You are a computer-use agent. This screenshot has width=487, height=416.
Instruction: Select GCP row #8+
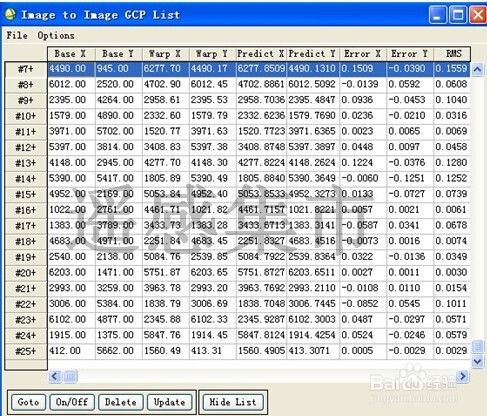[26, 85]
